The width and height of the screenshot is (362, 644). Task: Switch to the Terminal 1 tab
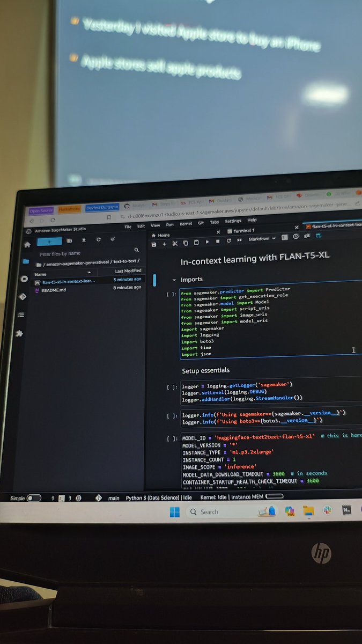coord(241,231)
